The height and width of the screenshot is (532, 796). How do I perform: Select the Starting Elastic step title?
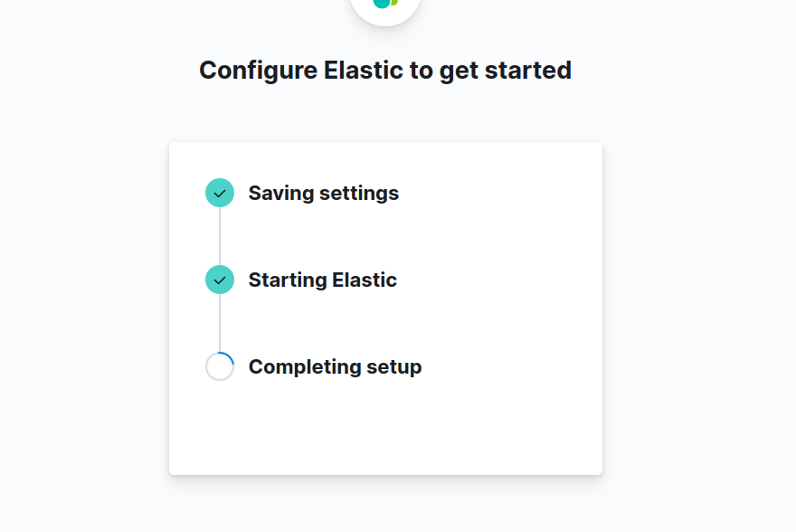[322, 280]
